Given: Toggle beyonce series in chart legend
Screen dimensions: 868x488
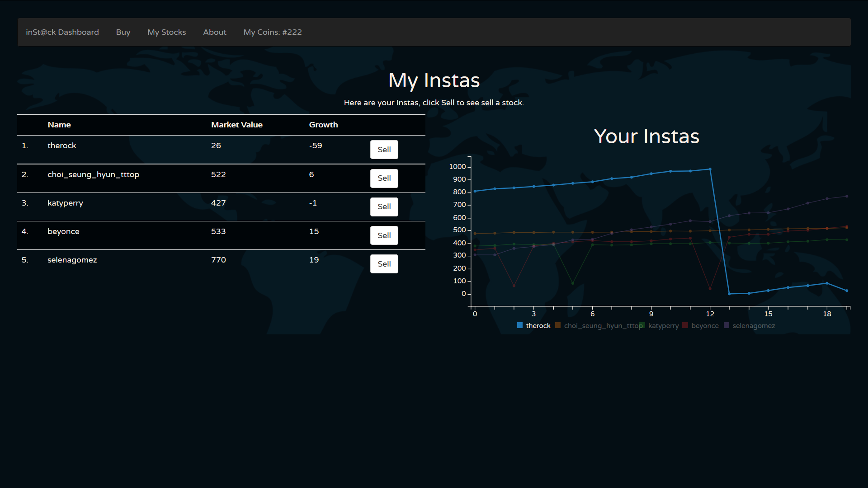Looking at the screenshot, I should coord(704,326).
